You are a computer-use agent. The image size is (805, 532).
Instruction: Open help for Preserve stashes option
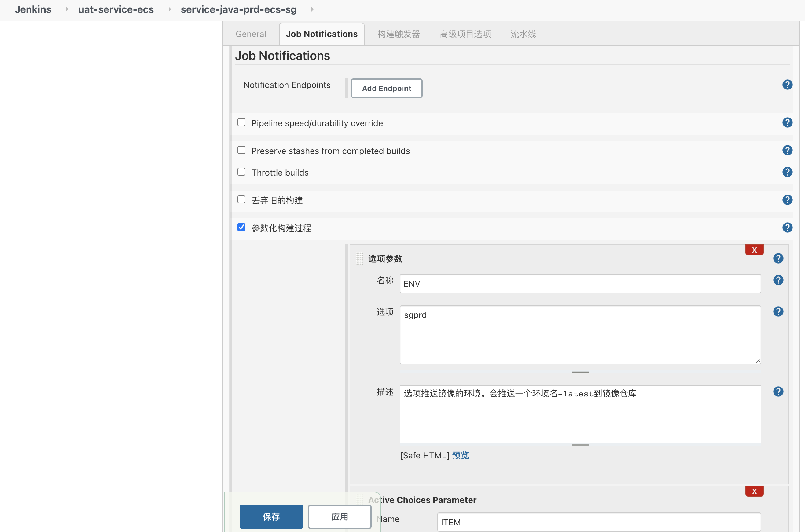pyautogui.click(x=787, y=150)
